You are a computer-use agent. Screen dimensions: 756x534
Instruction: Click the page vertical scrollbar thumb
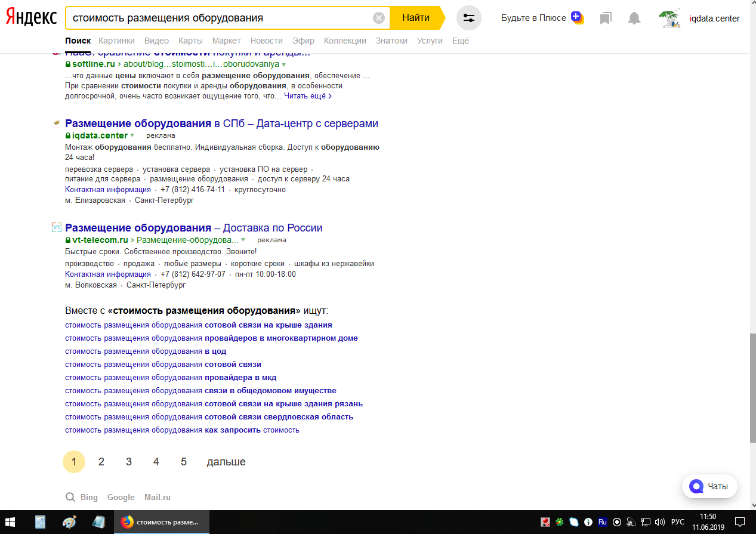click(x=752, y=388)
